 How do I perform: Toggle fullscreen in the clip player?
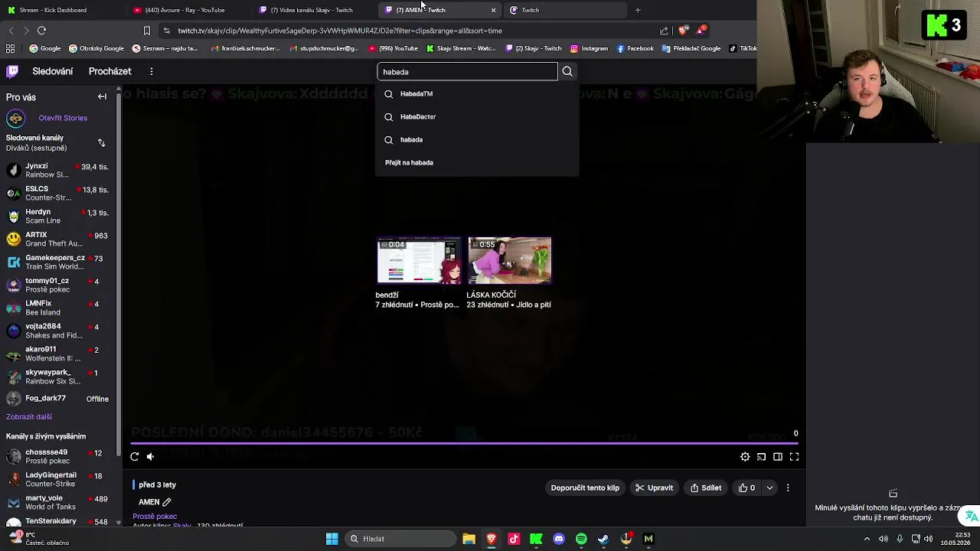[x=795, y=457]
